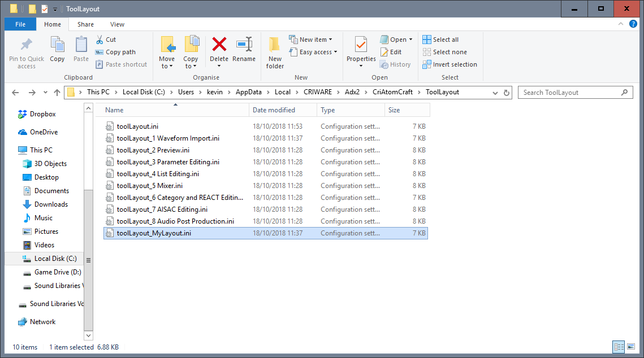Click the kevin breadcrumb in address bar
644x358 pixels.
[214, 92]
